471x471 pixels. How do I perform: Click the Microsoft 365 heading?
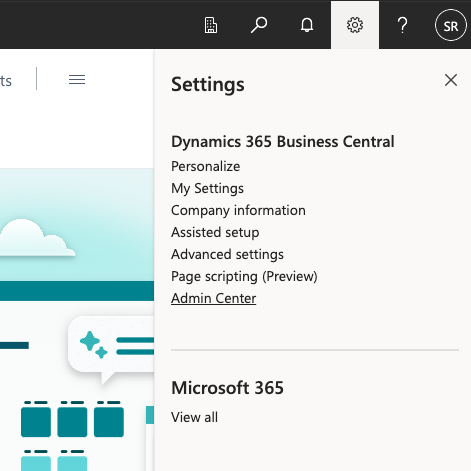[227, 388]
